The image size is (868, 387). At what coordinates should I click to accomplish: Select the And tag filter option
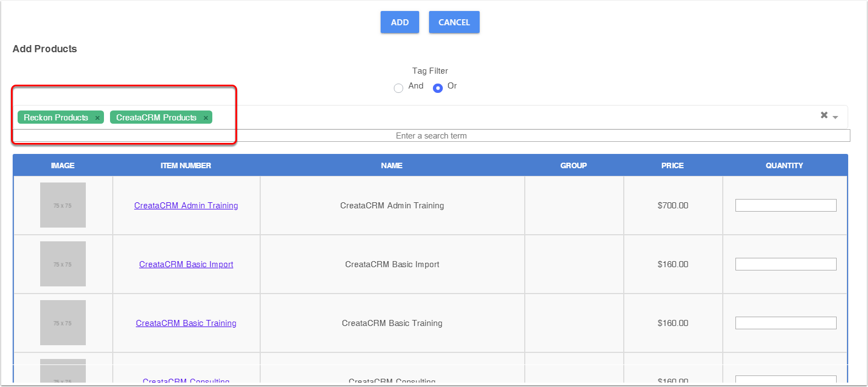point(399,88)
